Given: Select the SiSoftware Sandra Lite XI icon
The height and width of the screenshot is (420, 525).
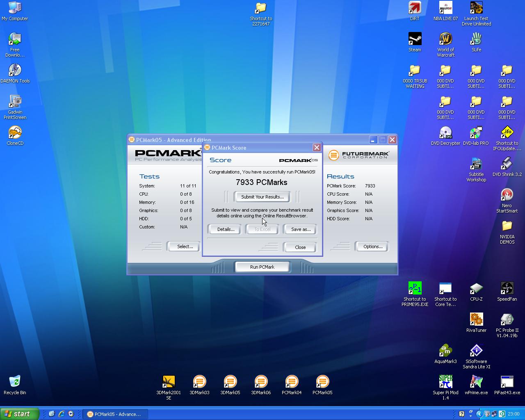Looking at the screenshot, I should [x=476, y=356].
